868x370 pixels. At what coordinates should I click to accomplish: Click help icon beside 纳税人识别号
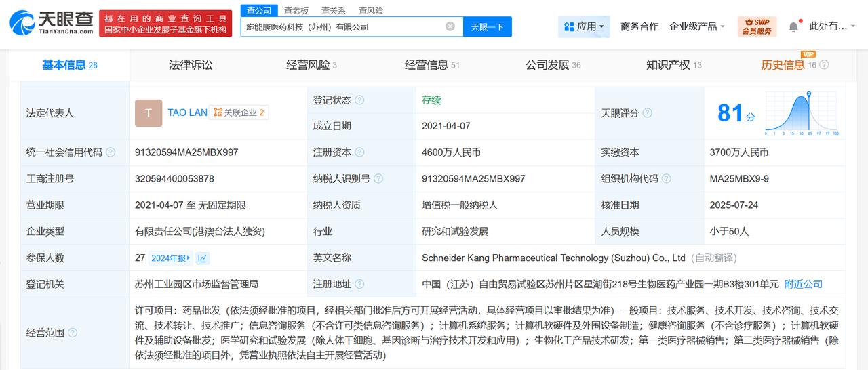coord(378,179)
